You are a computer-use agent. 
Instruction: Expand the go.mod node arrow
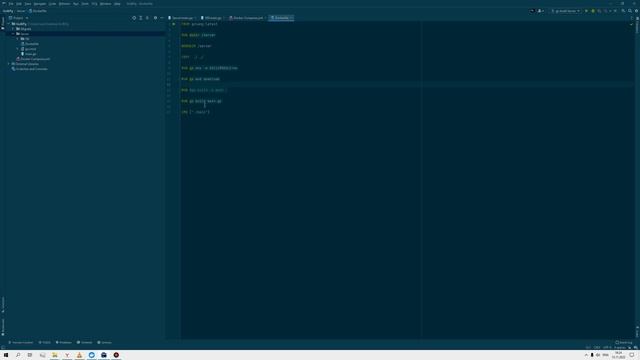coord(18,49)
